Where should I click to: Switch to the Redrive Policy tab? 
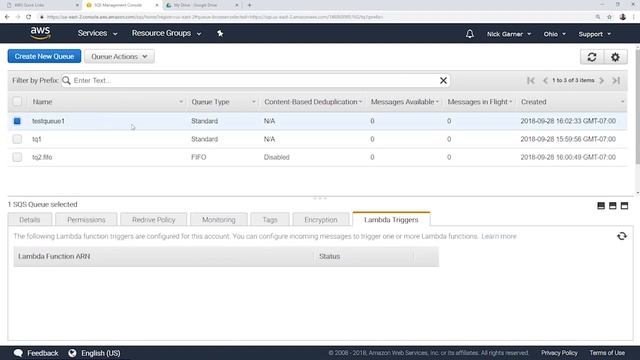point(153,220)
